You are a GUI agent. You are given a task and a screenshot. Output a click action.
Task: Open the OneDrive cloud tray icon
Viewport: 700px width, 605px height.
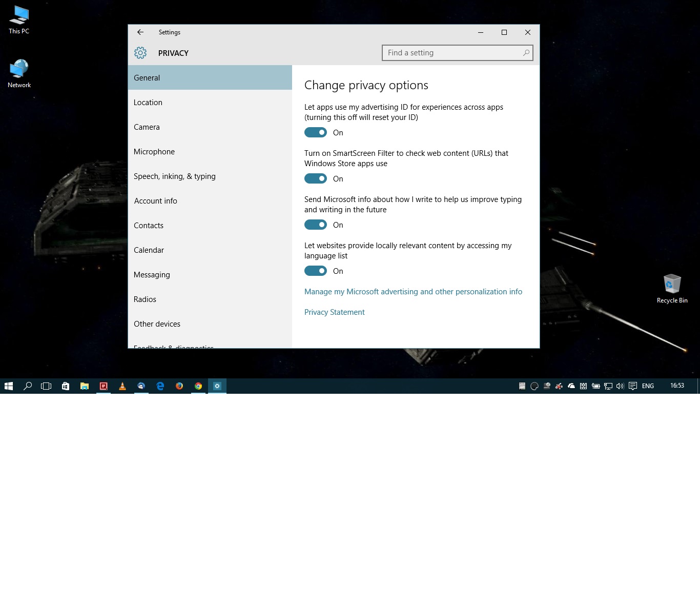point(571,386)
